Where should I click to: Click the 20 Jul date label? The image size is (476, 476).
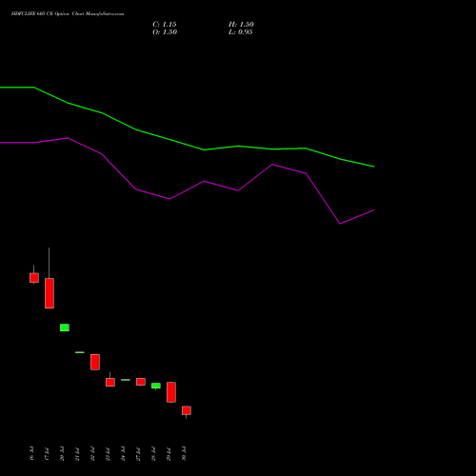(x=62, y=453)
